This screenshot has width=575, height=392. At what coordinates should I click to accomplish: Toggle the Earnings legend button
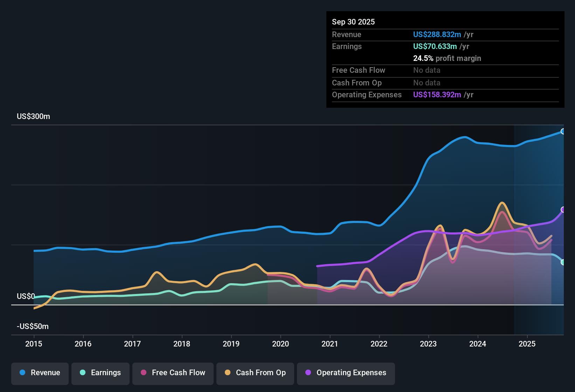[x=101, y=373]
